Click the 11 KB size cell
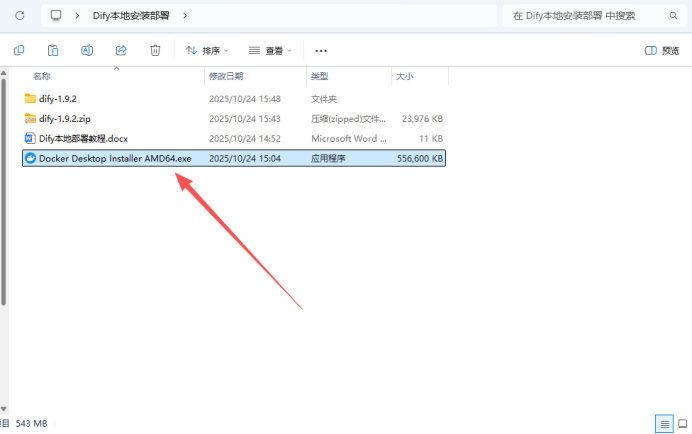692x434 pixels. pyautogui.click(x=431, y=139)
